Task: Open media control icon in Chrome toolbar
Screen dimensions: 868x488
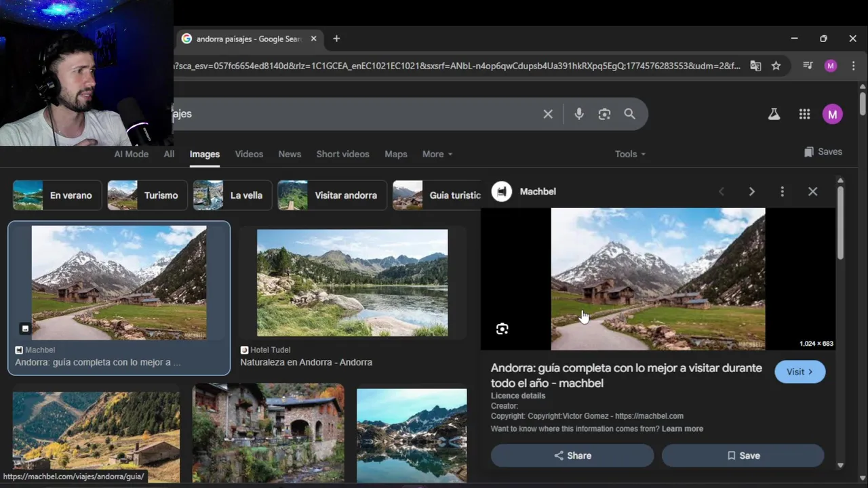Action: click(808, 66)
